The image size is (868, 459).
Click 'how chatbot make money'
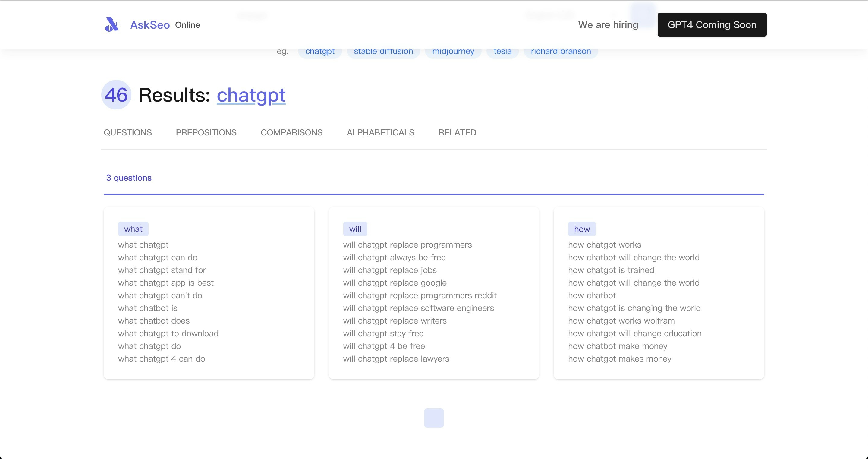tap(618, 346)
